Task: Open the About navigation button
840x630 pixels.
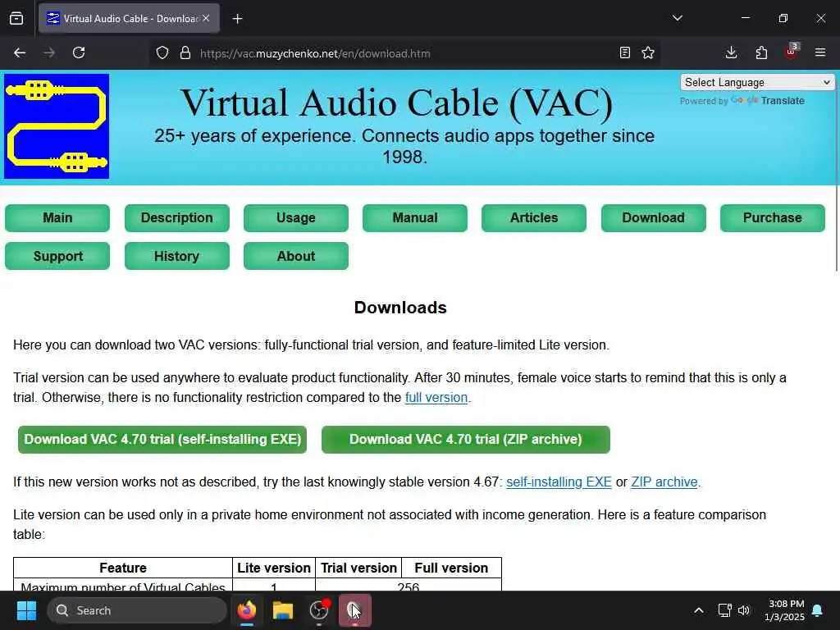Action: click(x=295, y=256)
